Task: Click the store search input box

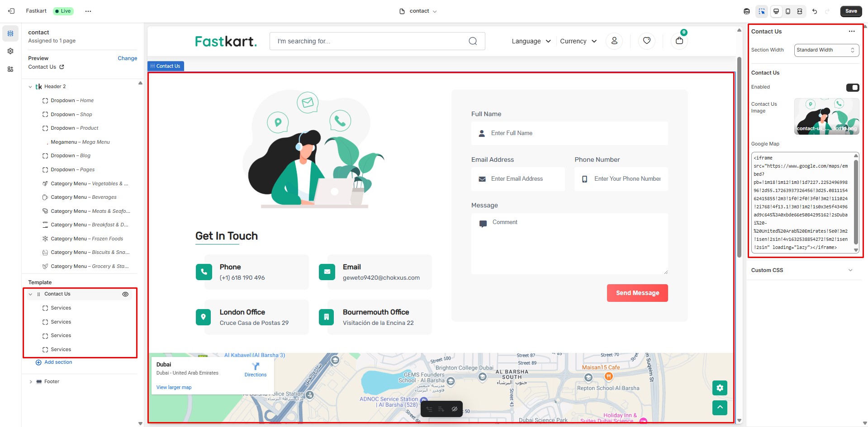Action: pyautogui.click(x=377, y=41)
